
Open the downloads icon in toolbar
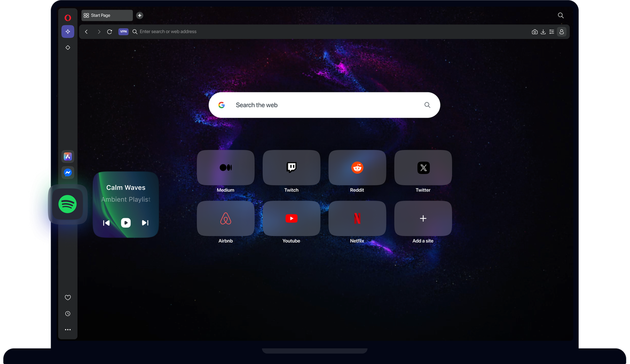pyautogui.click(x=543, y=32)
